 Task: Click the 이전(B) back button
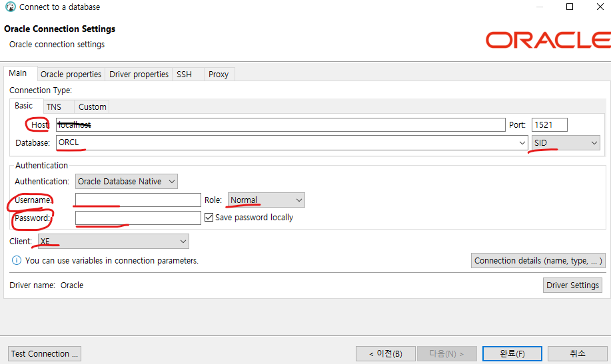coord(386,353)
